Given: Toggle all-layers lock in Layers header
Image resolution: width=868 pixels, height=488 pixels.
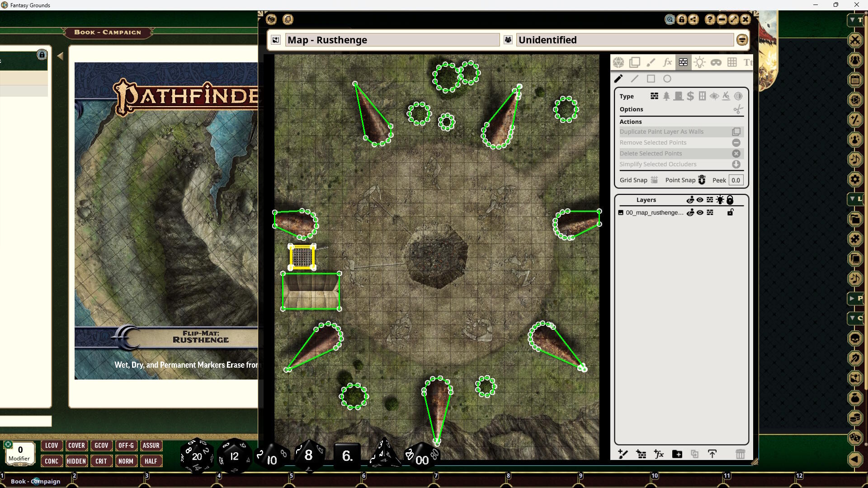Looking at the screenshot, I should coord(730,200).
